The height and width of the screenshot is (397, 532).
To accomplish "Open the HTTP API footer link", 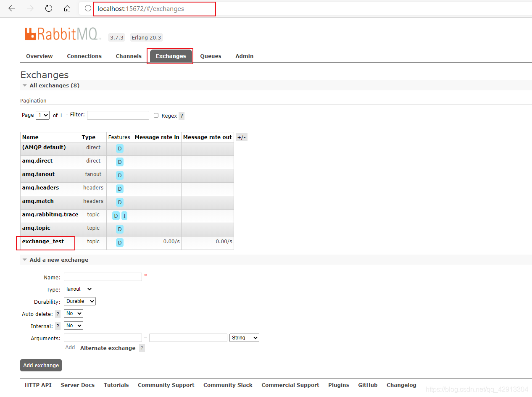I will (38, 385).
